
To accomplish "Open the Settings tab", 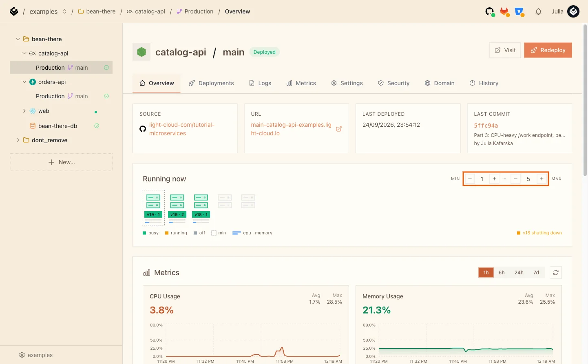I will (347, 83).
